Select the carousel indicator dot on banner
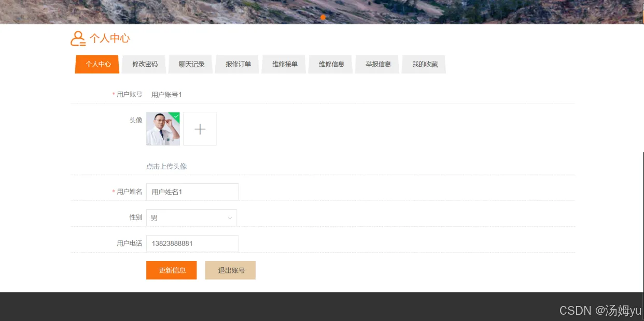This screenshot has width=644, height=321. (323, 17)
